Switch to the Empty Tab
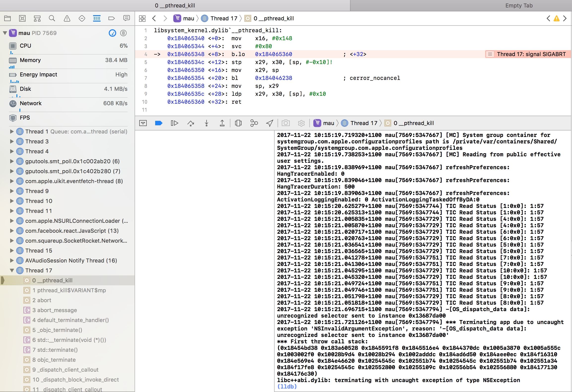 click(519, 5)
